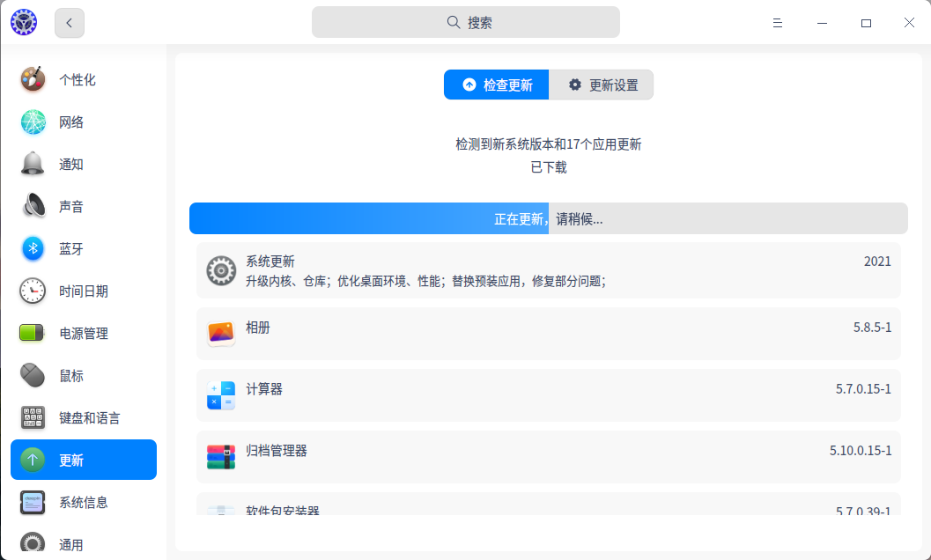Click the 已下载 status text
931x560 pixels.
point(549,167)
